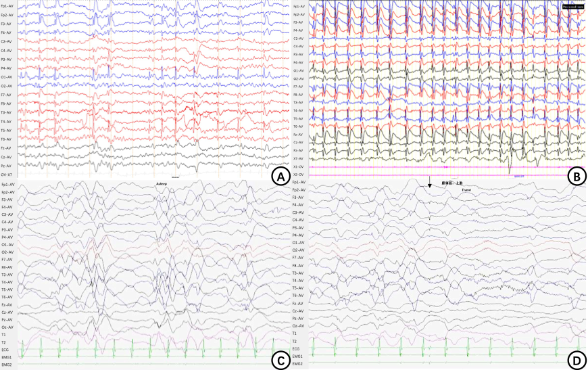
Task: Click the green ECG trace in panel D
Action: coord(439,350)
